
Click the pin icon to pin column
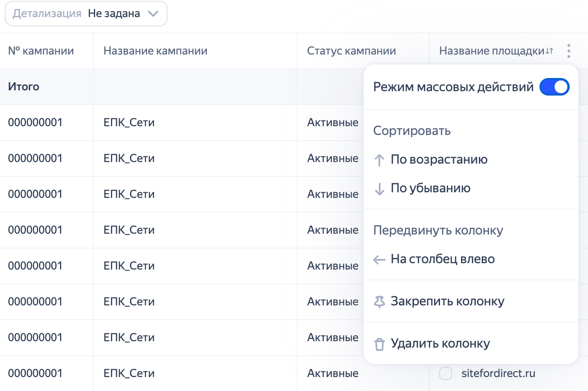click(379, 302)
